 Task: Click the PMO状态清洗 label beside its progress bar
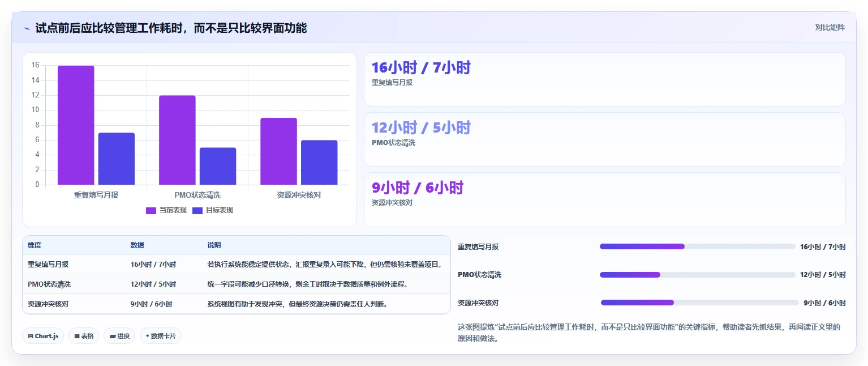(479, 275)
